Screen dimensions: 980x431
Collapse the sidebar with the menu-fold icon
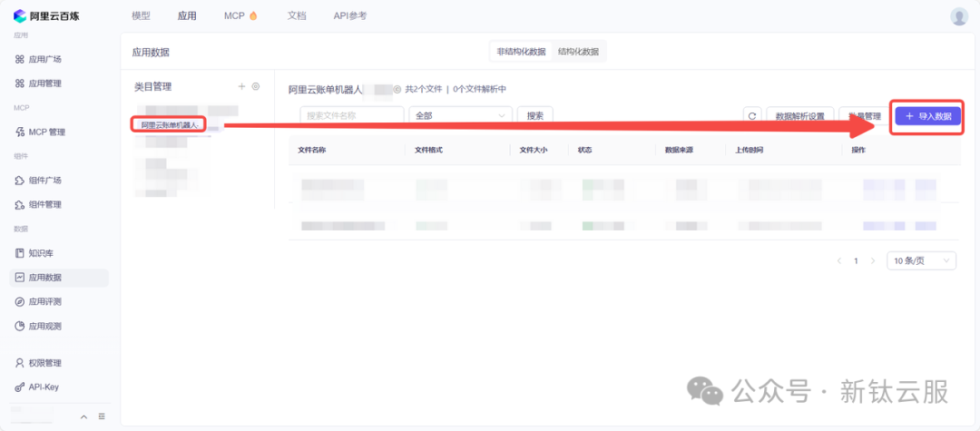coord(102,416)
